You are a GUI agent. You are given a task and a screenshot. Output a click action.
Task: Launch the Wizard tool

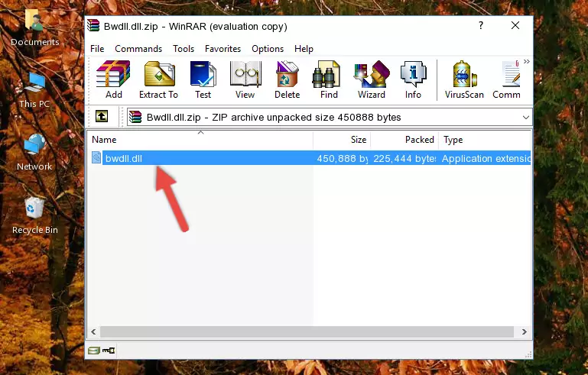372,79
